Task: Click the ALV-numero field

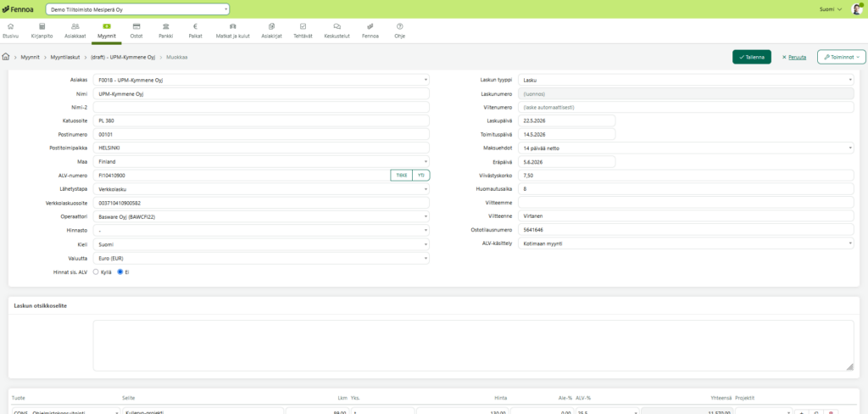Action: coord(242,175)
